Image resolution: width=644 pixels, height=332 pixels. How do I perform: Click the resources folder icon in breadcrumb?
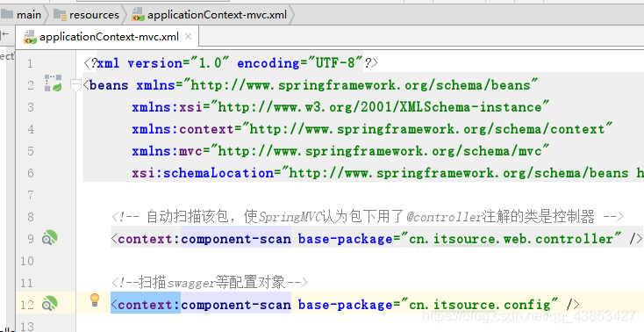coord(60,15)
